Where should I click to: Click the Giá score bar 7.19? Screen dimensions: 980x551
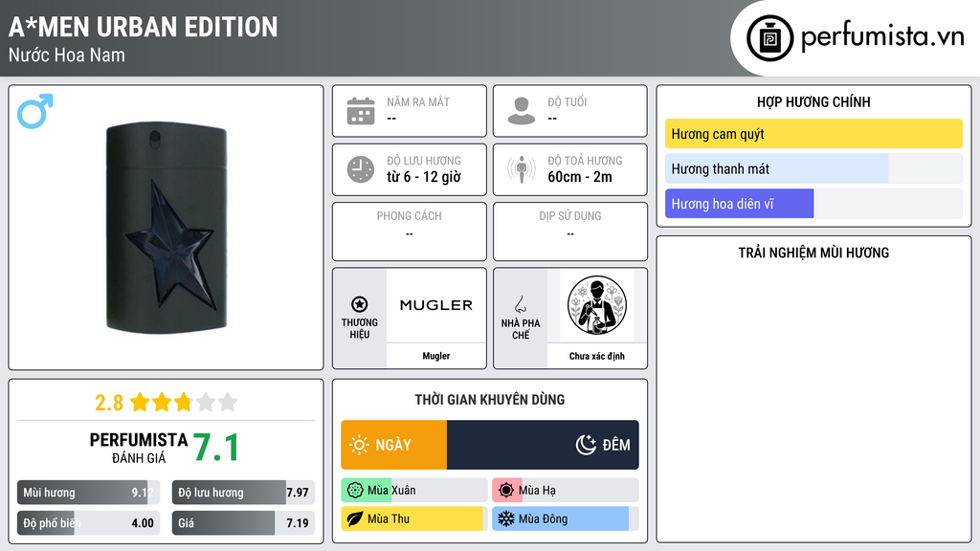point(244,523)
